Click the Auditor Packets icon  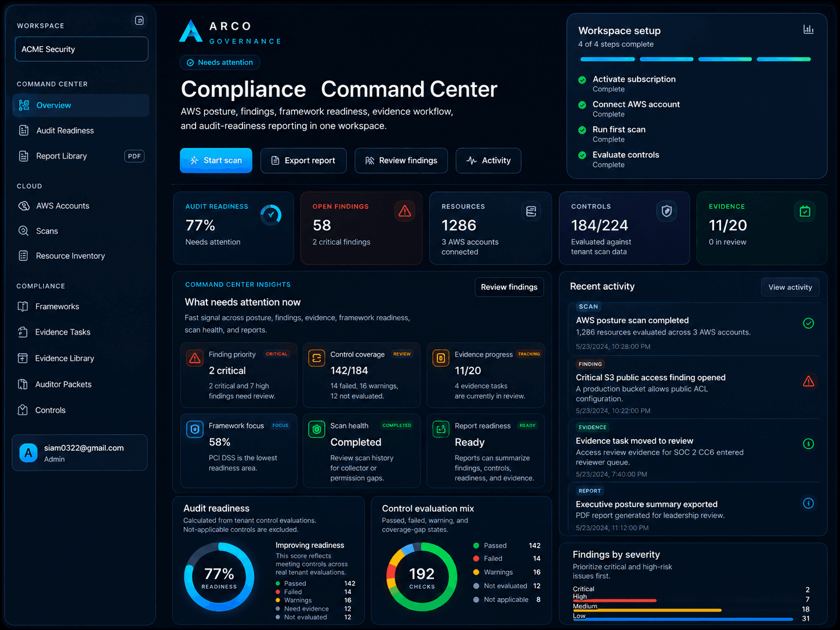23,384
